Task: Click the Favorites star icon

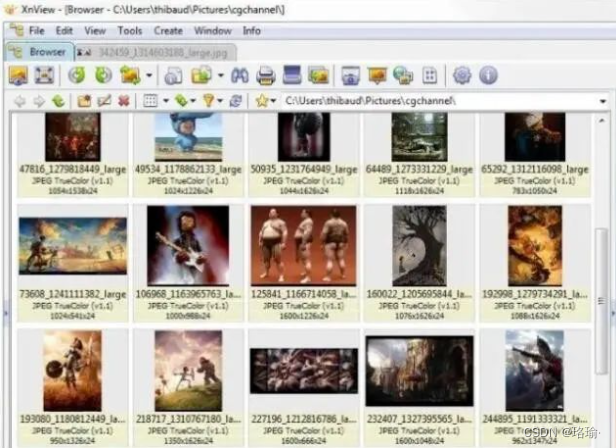Action: click(262, 101)
